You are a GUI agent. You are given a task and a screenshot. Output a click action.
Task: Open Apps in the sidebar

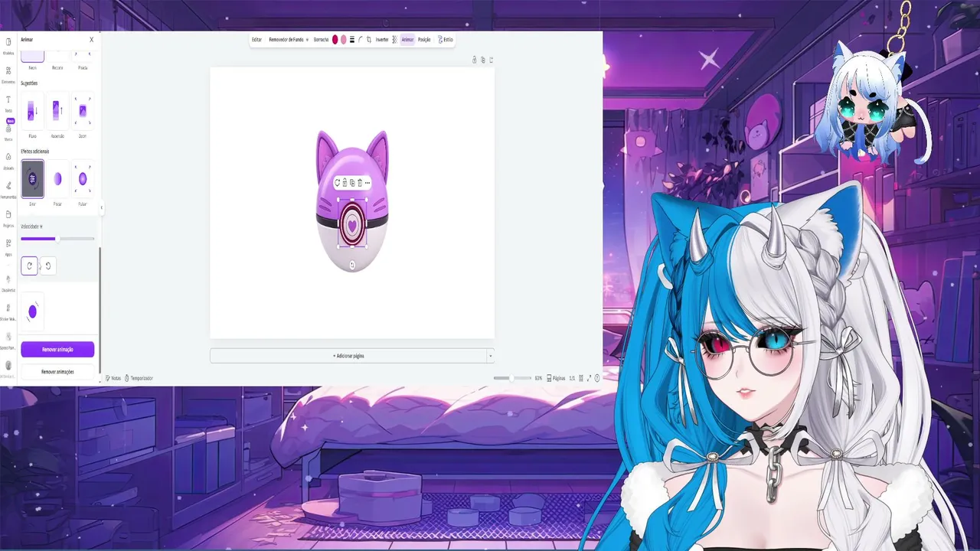point(8,246)
